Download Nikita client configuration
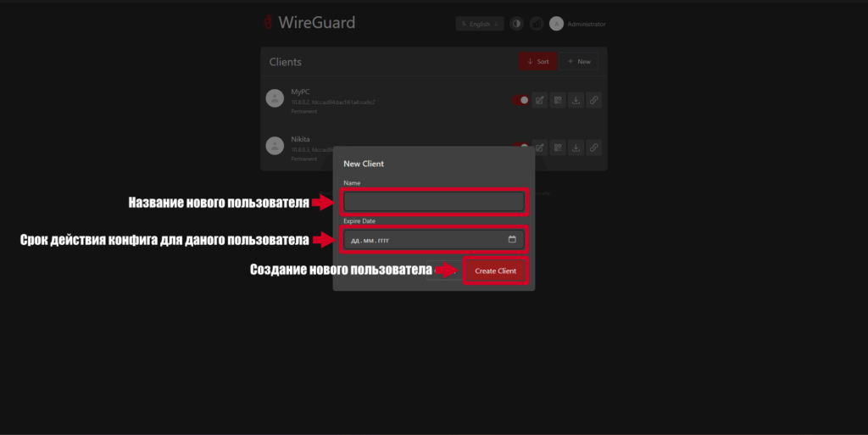The width and height of the screenshot is (868, 435). tap(576, 148)
